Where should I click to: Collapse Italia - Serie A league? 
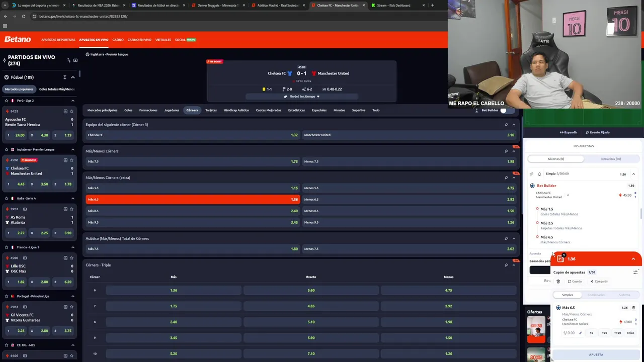(72, 198)
